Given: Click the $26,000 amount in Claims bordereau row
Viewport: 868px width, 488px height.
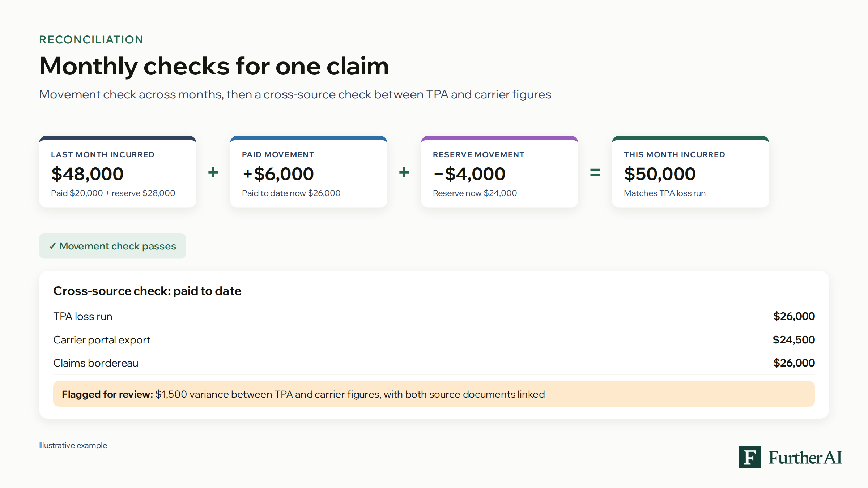Looking at the screenshot, I should point(794,363).
